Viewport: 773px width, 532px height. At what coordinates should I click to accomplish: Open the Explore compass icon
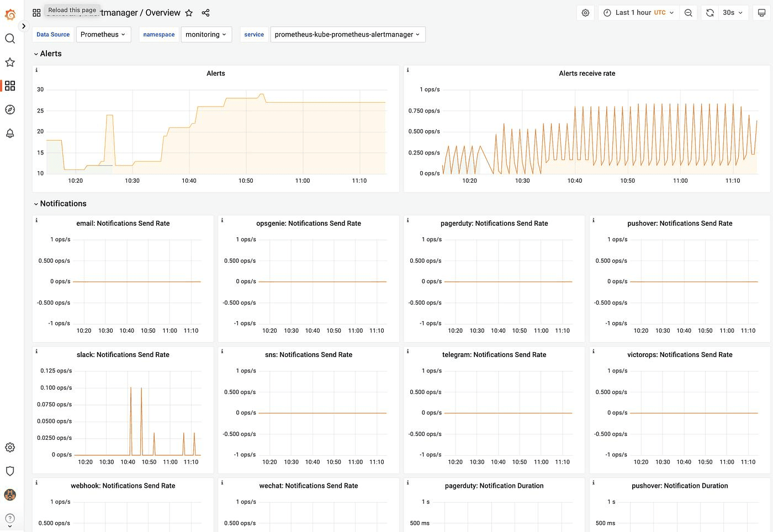click(10, 109)
